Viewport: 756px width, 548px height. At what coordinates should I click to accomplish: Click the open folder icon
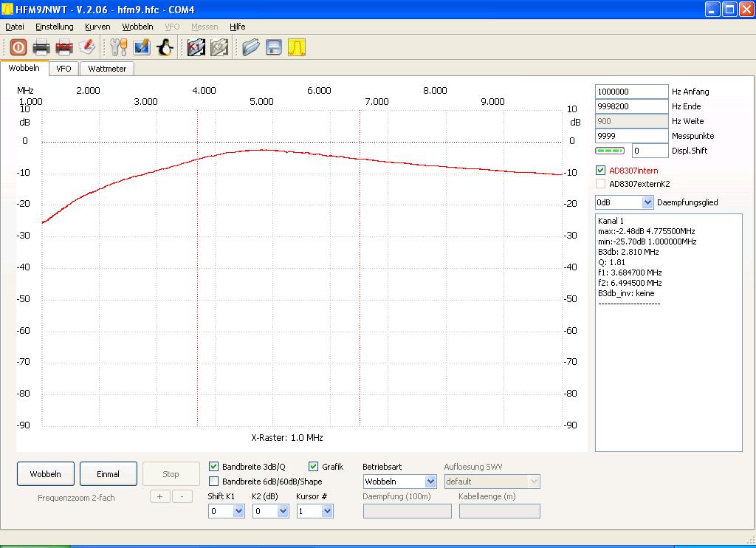pos(251,47)
